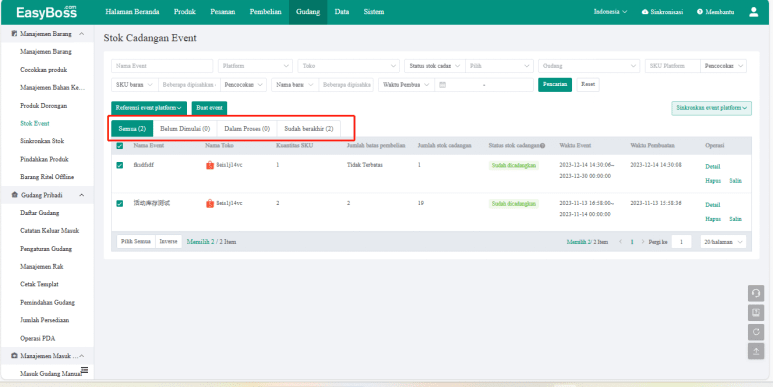Open the Indonesia language dropdown
The height and width of the screenshot is (387, 774).
point(610,12)
